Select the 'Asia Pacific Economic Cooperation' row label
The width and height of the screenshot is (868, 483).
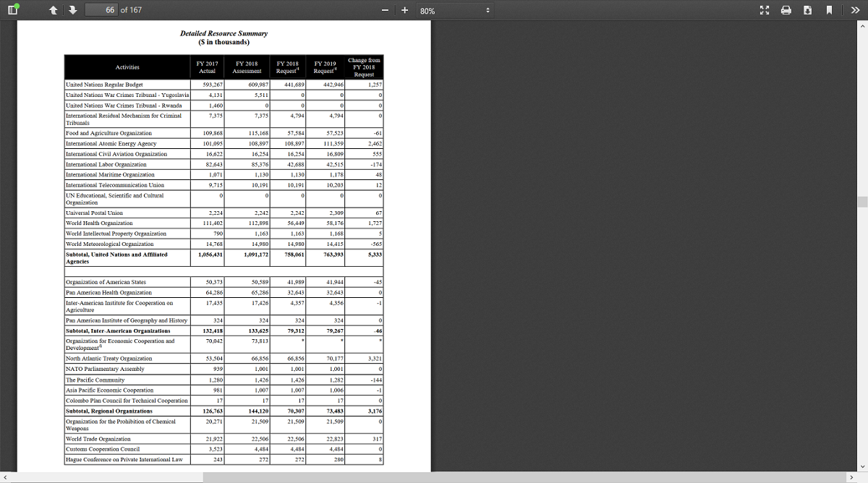click(109, 390)
